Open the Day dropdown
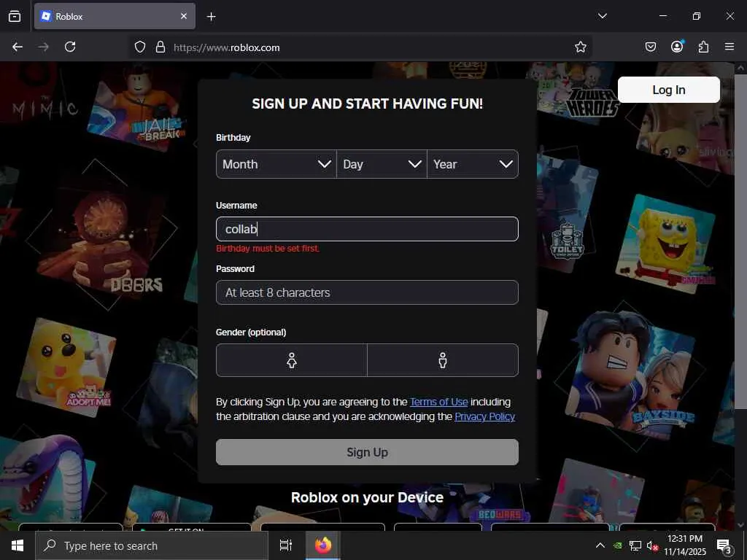747x560 pixels. 382,164
